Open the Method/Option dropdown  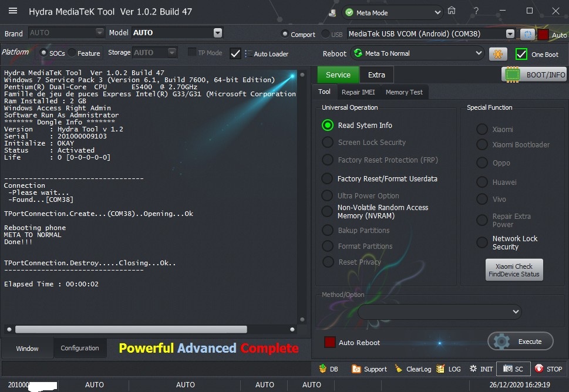440,312
